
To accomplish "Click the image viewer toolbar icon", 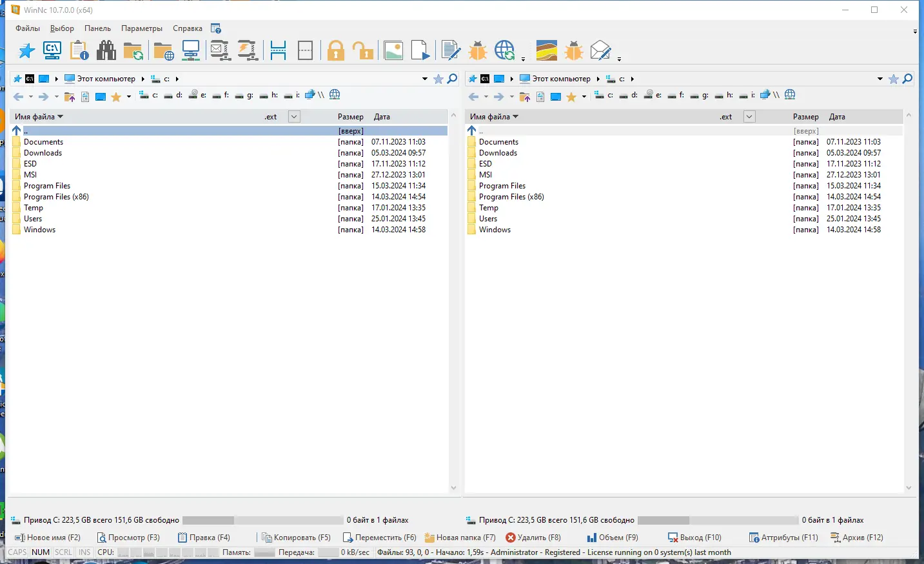I will pos(393,50).
